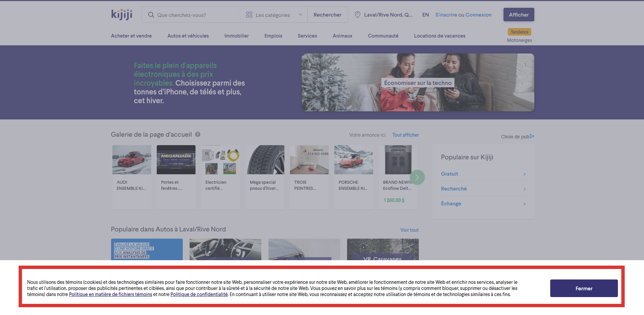Open the Politique de confidentialité link
Image resolution: width=644 pixels, height=315 pixels.
[199, 294]
